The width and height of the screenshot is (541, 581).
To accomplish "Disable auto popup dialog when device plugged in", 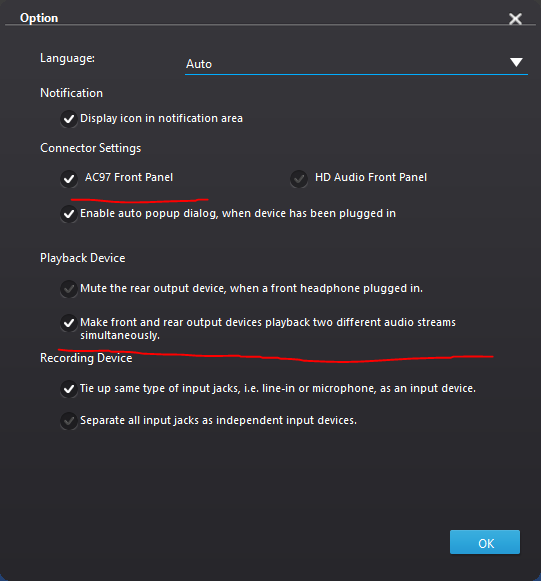I will [69, 214].
